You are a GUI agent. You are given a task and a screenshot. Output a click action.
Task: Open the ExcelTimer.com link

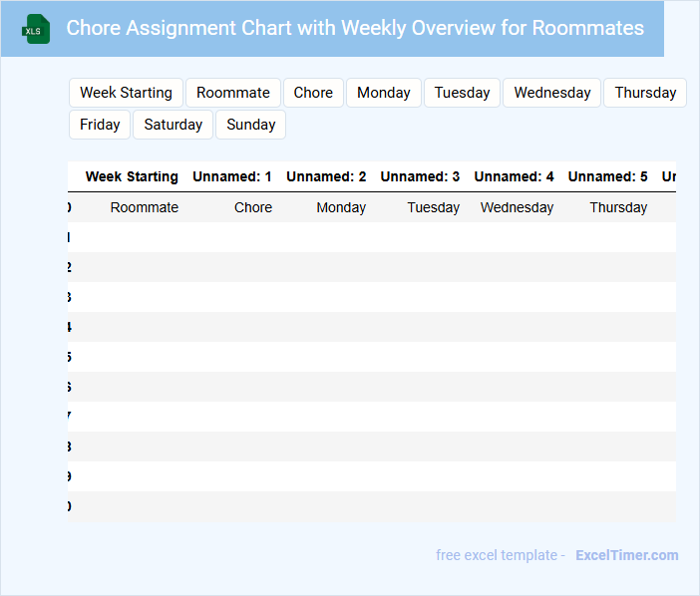pos(627,555)
